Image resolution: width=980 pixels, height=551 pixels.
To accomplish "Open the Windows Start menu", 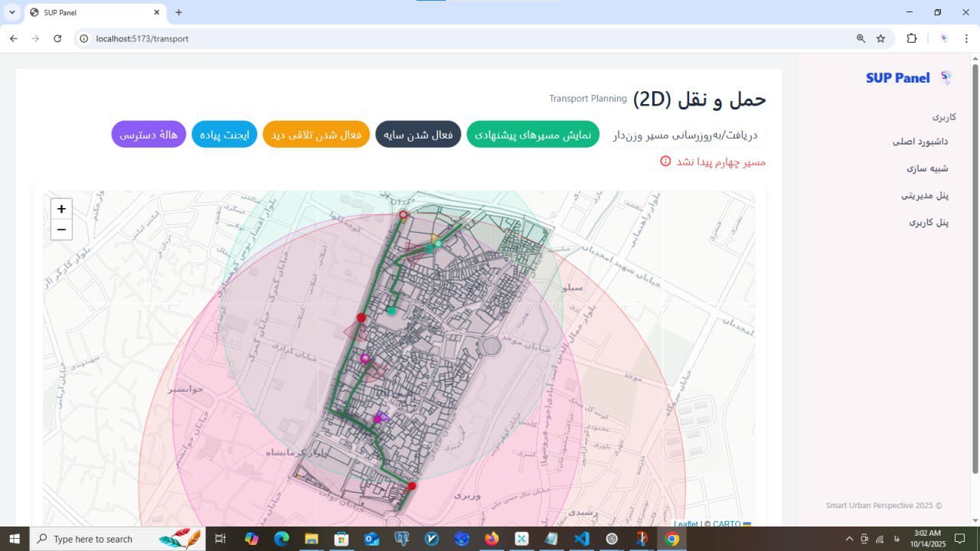I will (x=15, y=539).
